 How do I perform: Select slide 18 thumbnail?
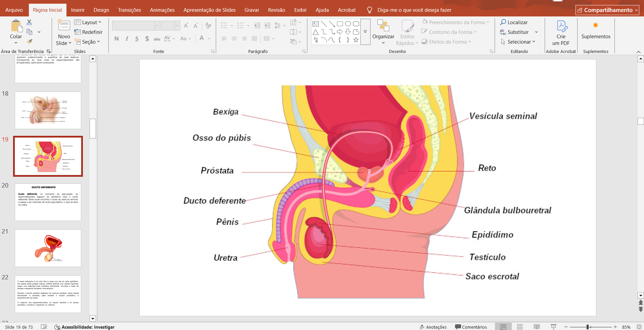pos(48,110)
